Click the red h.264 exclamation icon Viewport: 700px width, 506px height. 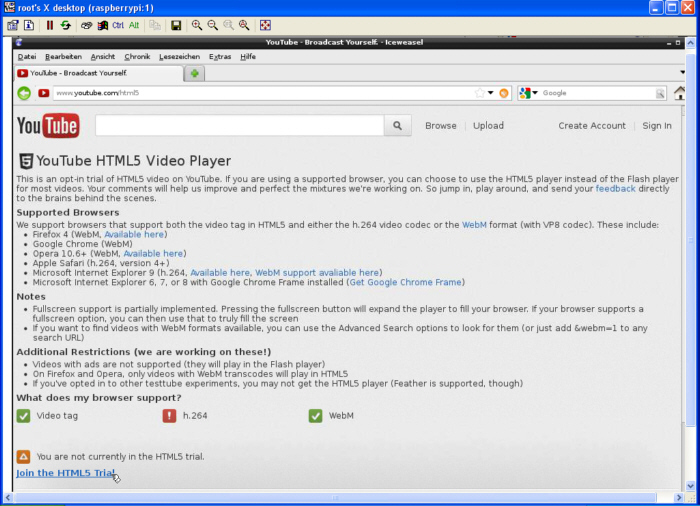(x=169, y=416)
